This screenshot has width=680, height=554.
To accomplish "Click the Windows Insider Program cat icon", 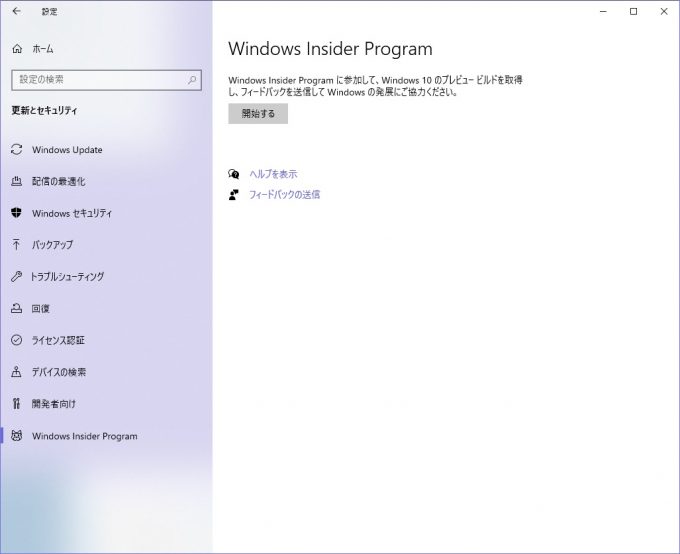I will coord(16,436).
